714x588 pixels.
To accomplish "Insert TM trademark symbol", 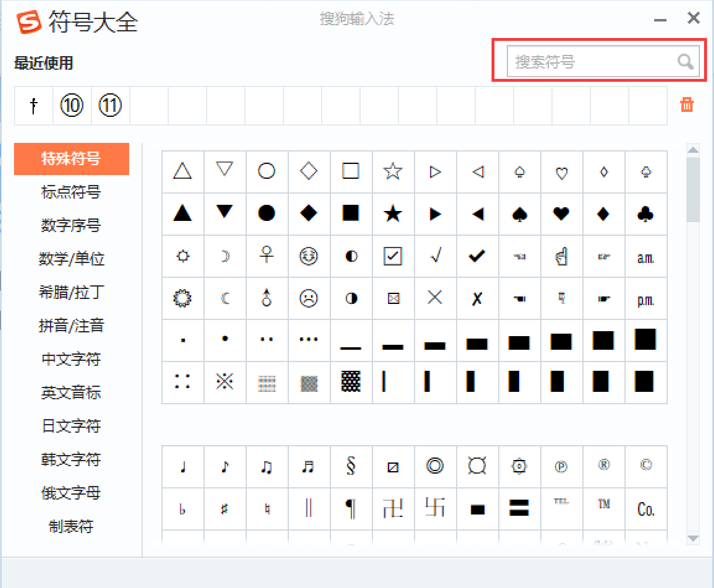I will point(604,509).
